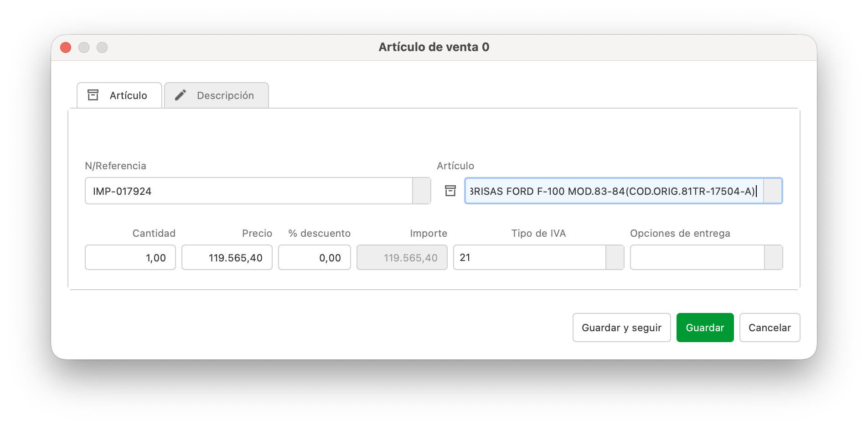Focus the N/Referencia field with IMP-017924

click(x=249, y=191)
